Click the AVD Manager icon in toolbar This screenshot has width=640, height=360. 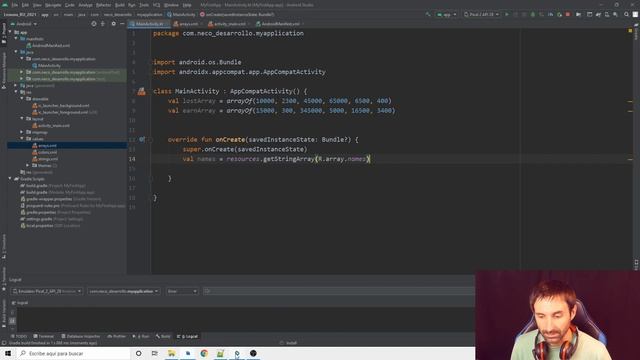pos(607,14)
